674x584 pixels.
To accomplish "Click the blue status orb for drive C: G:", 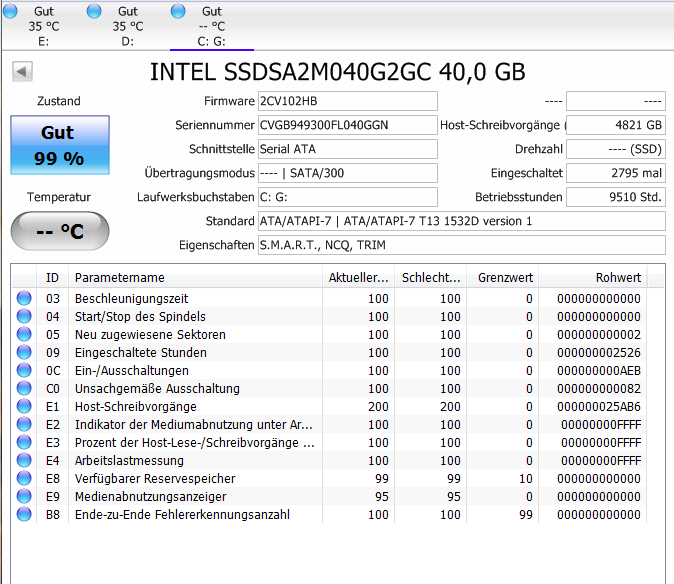I will [178, 11].
